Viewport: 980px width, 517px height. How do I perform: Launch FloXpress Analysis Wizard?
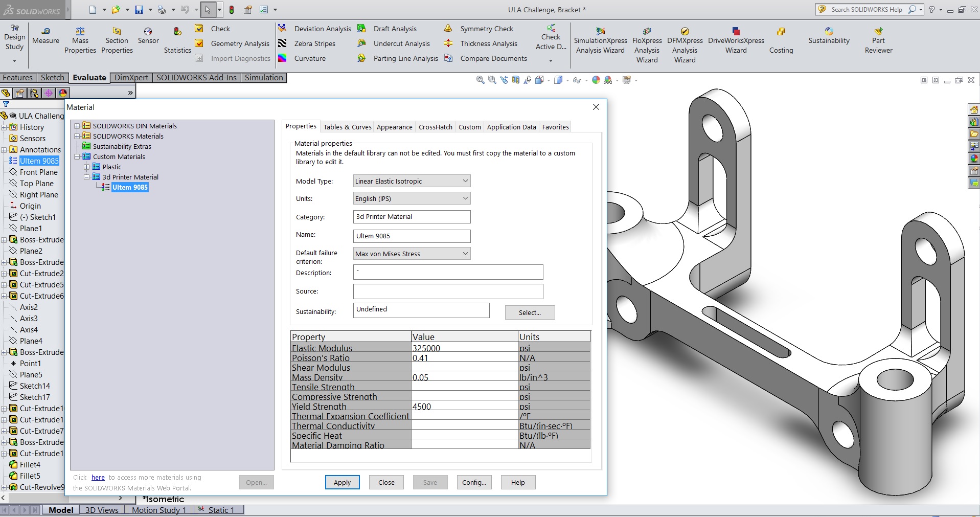click(x=647, y=45)
